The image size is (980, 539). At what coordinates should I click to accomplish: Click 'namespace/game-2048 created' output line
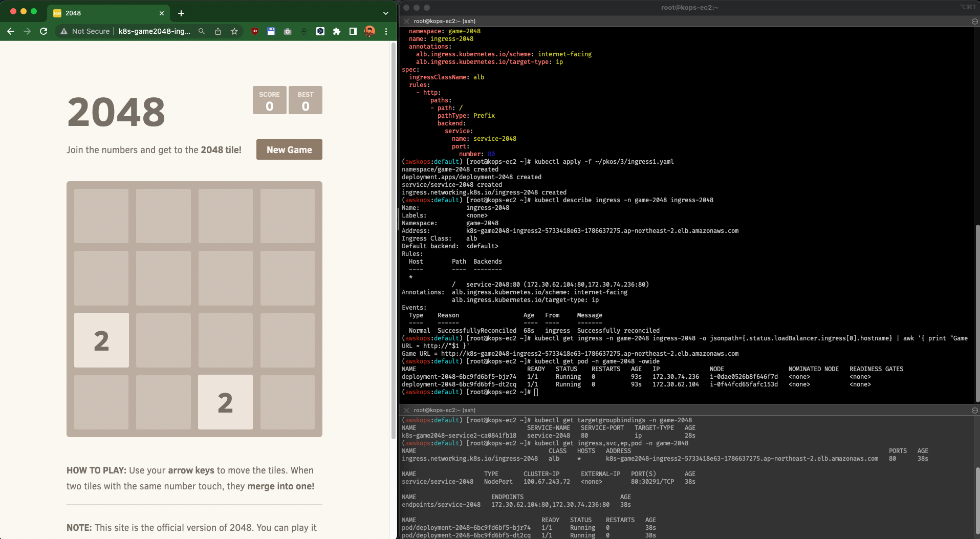click(x=450, y=169)
